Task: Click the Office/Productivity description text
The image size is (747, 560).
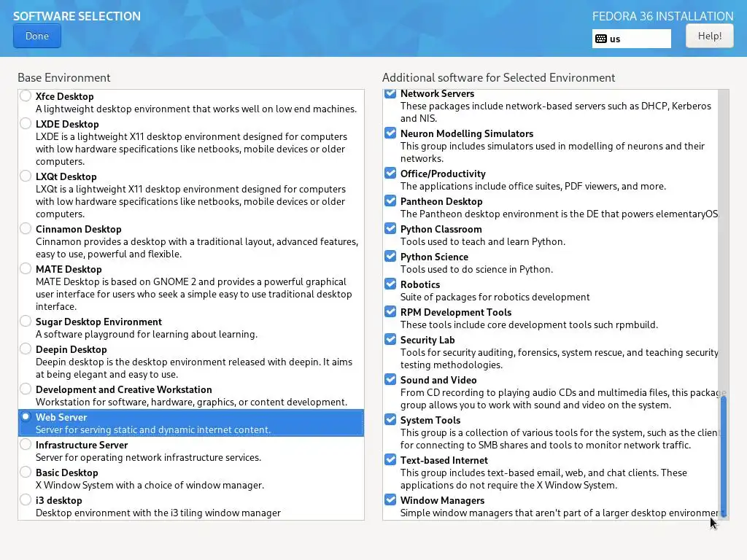Action: pos(533,186)
